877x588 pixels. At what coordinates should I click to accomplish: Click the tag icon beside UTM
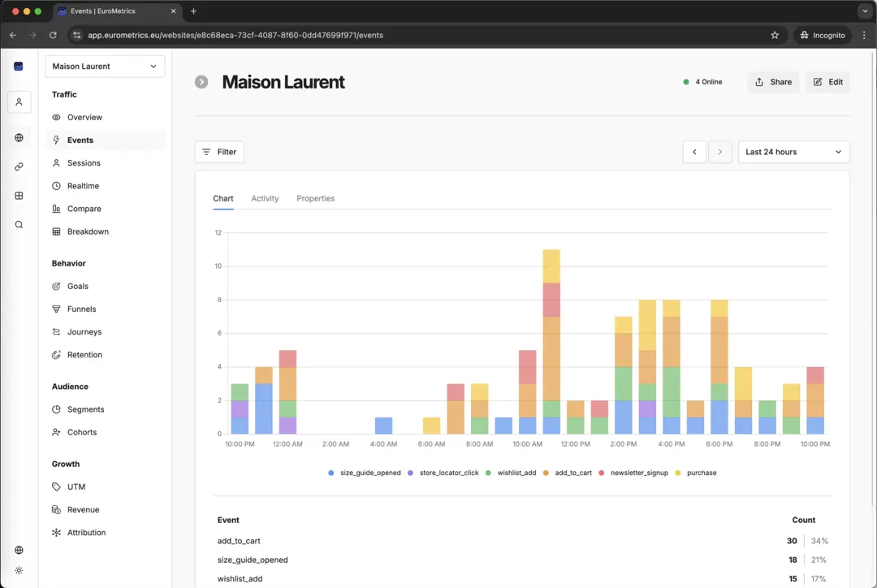pyautogui.click(x=56, y=486)
